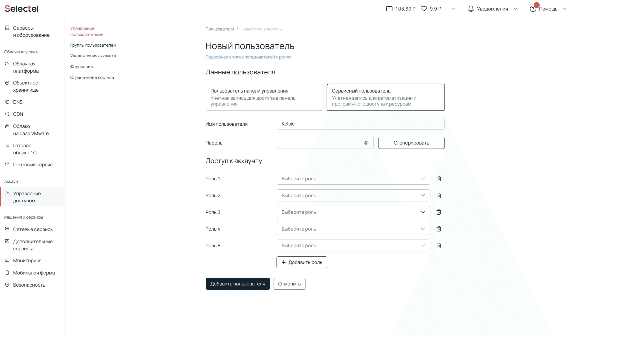644x337 pixels.
Task: Open the Уведомления bell icon
Action: pyautogui.click(x=471, y=9)
